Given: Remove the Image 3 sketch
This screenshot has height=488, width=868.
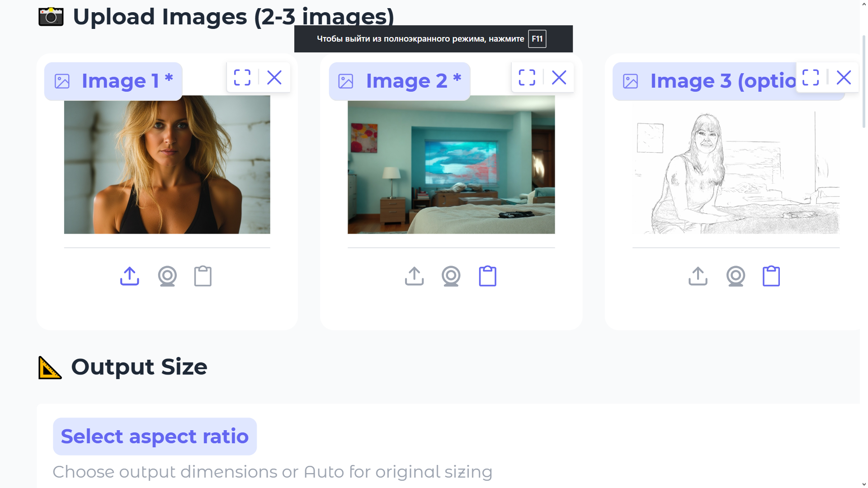Looking at the screenshot, I should point(844,77).
